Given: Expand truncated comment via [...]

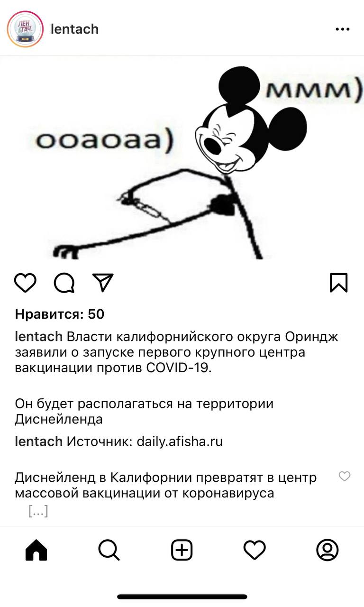Looking at the screenshot, I should click(x=38, y=511).
